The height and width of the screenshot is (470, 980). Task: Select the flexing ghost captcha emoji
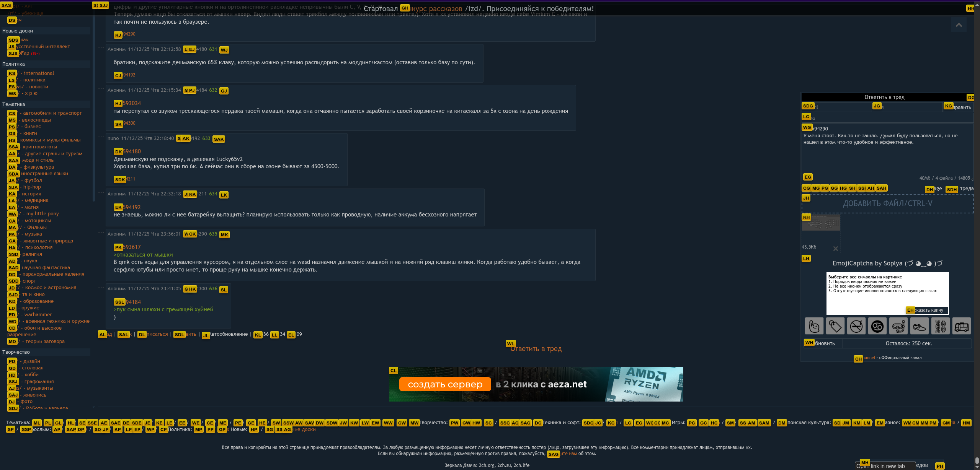(x=814, y=326)
